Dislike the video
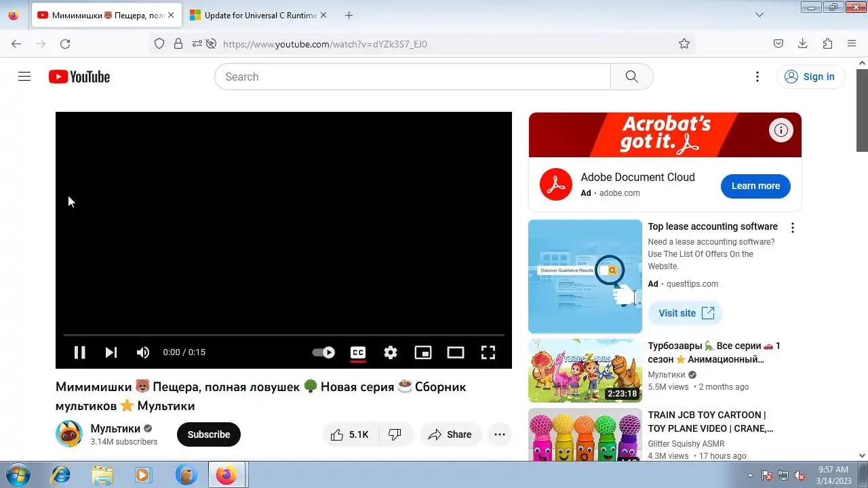Image resolution: width=868 pixels, height=488 pixels. [395, 434]
